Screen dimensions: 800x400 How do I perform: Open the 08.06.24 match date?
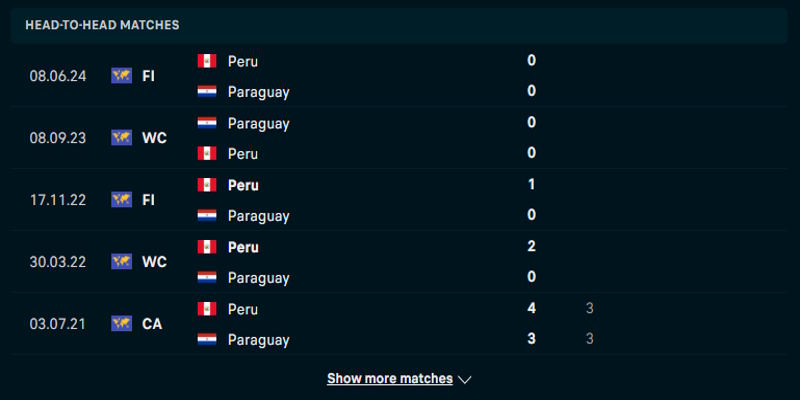(x=57, y=76)
